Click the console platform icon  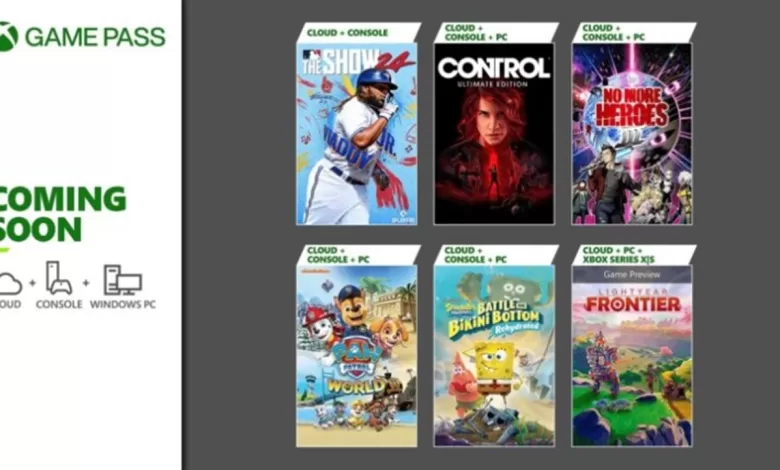[59, 278]
